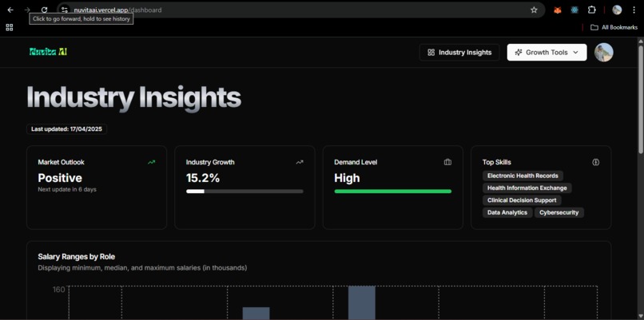
Task: Click the Market Outlook trending-up icon
Action: click(x=152, y=163)
